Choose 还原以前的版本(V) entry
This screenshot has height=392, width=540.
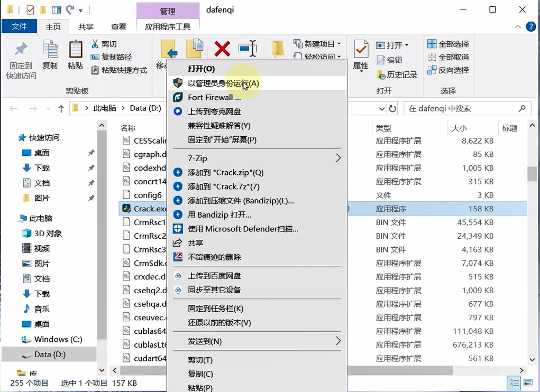pyautogui.click(x=257, y=323)
